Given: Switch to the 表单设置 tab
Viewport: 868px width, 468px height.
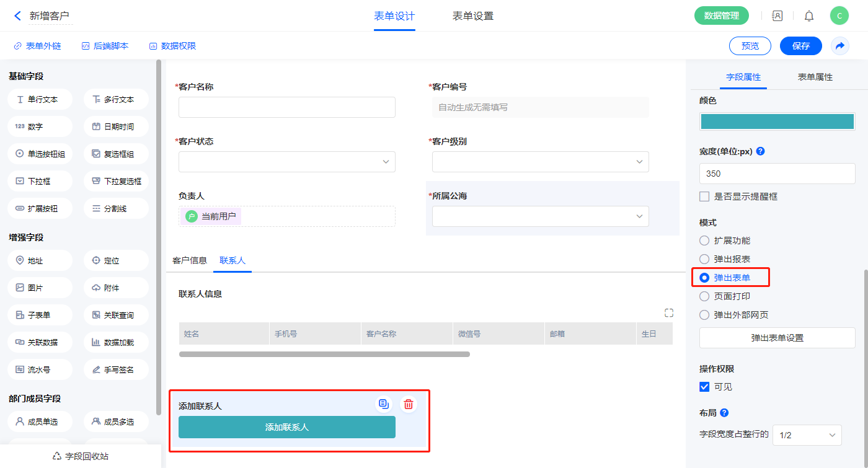Looking at the screenshot, I should click(x=473, y=16).
